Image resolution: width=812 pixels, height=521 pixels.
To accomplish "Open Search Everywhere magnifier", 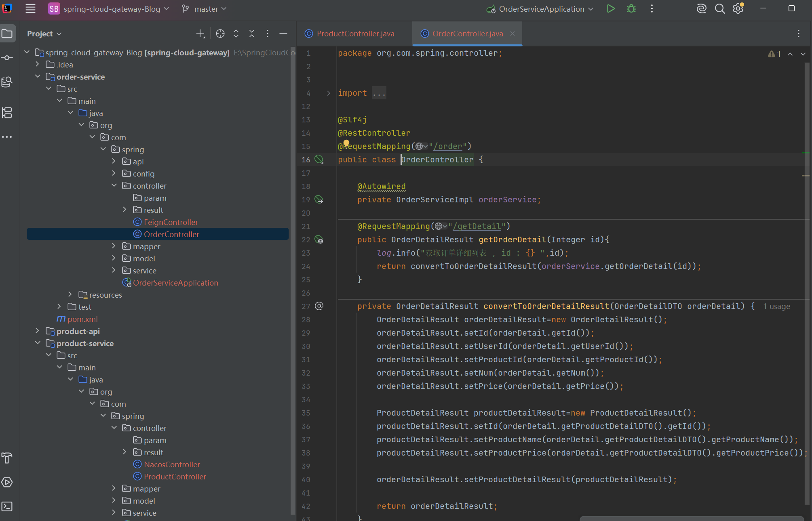I will [x=720, y=8].
